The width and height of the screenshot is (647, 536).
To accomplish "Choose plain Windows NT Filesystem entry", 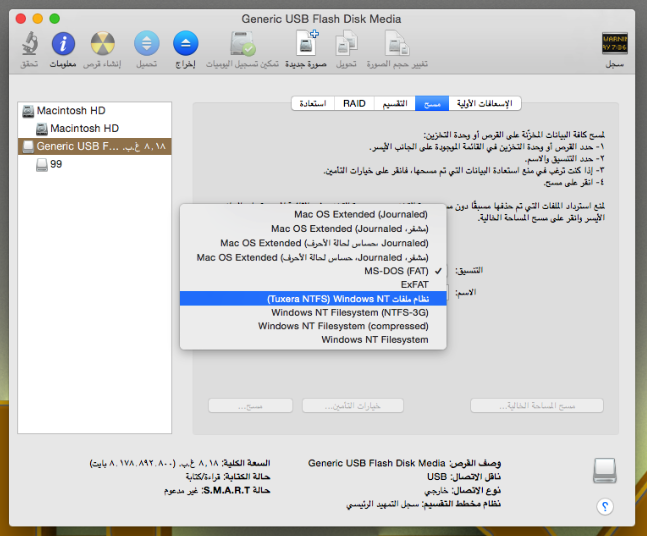I will (313, 340).
